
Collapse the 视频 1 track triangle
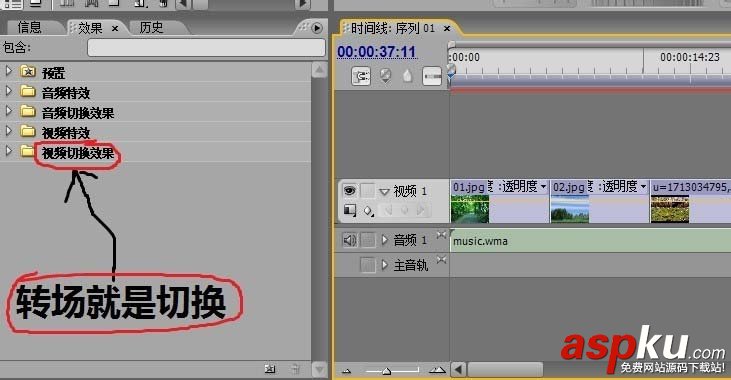point(384,192)
